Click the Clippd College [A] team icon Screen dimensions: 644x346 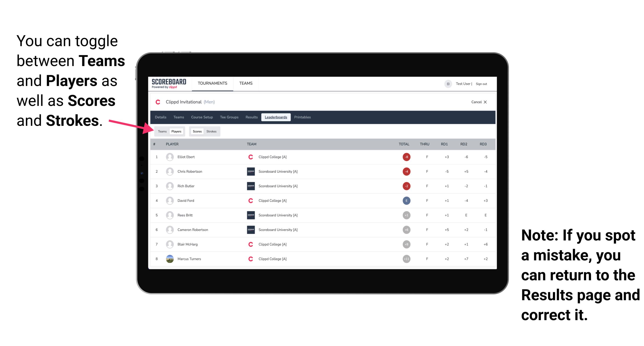click(249, 157)
